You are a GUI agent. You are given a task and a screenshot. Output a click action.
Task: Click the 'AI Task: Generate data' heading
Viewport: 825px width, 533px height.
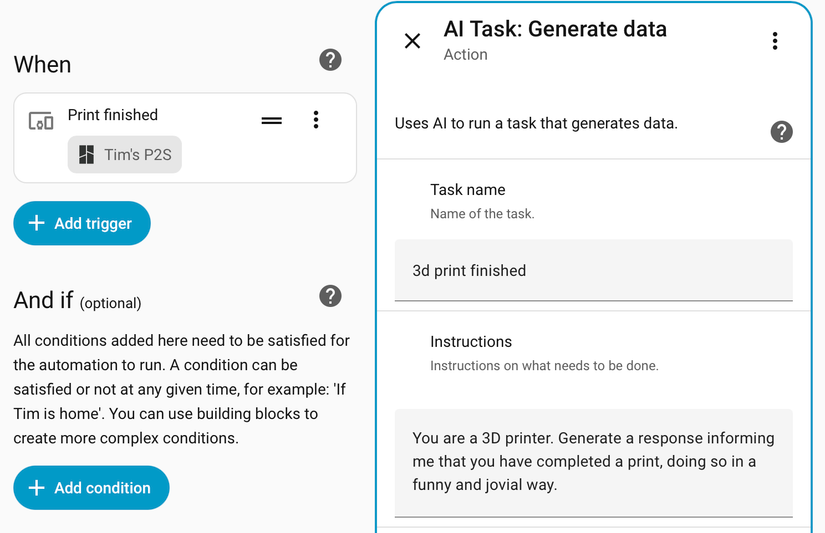(555, 29)
